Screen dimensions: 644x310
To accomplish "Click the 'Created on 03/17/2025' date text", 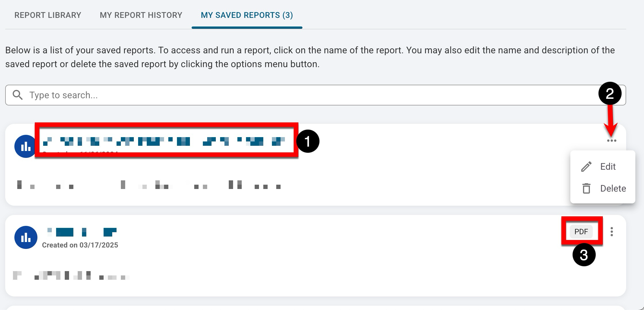I will 80,245.
